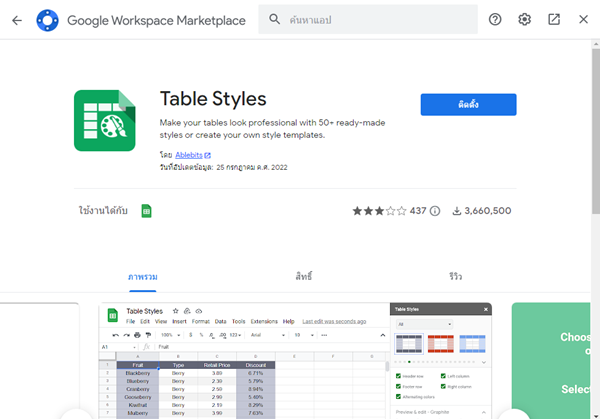600x419 pixels.
Task: Collapse the Preview & edit section
Action: tap(484, 412)
